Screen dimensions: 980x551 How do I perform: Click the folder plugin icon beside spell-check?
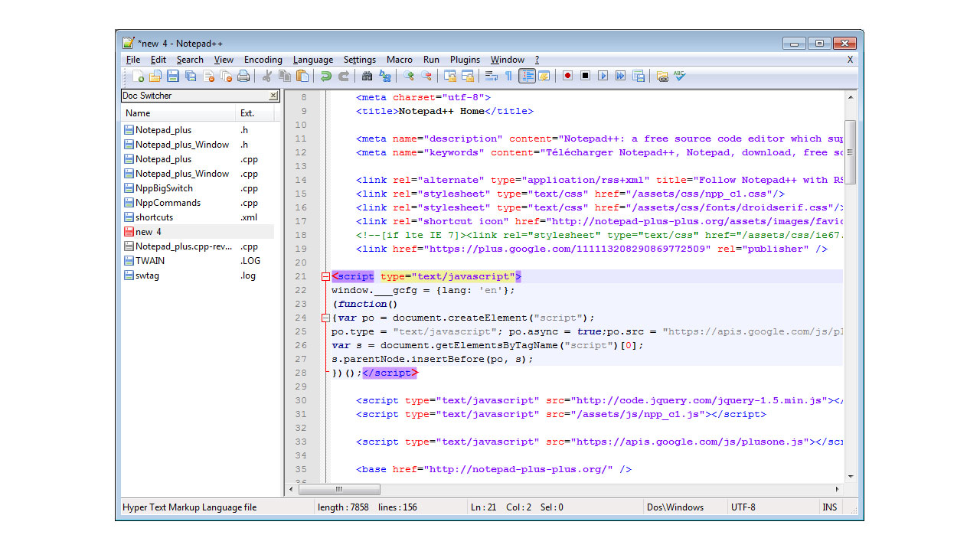tap(662, 76)
